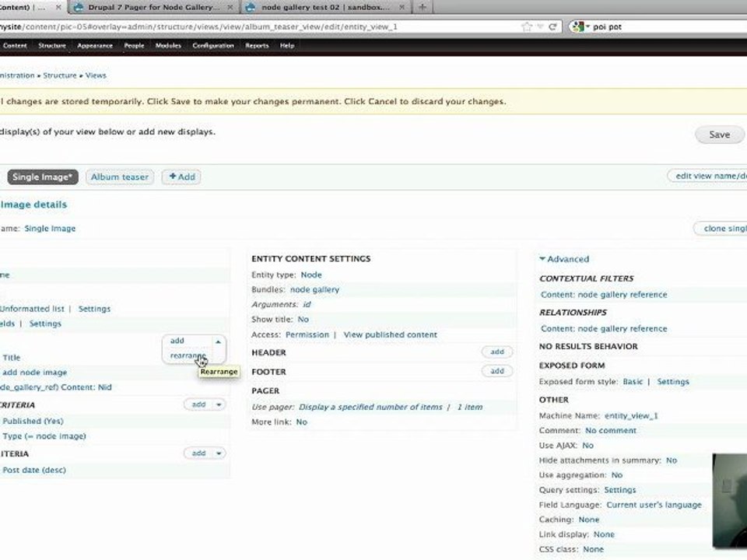747x560 pixels.
Task: Collapse the Advanced section
Action: pos(564,259)
